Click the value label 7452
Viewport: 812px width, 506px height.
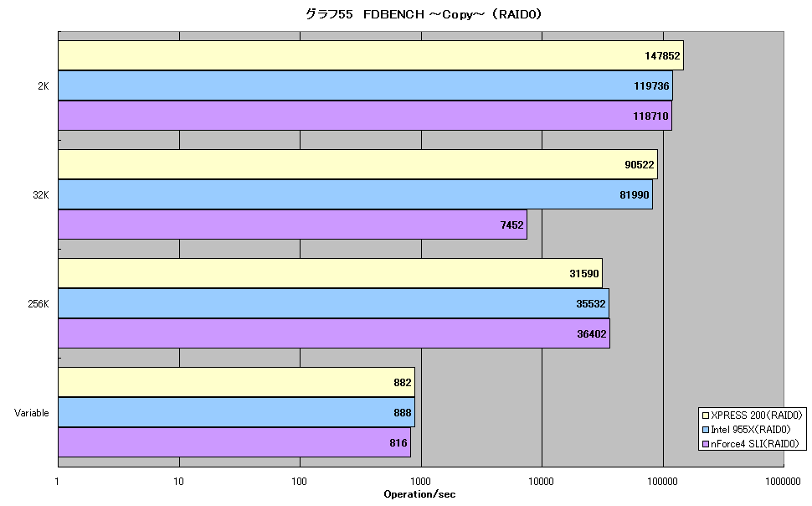coord(512,225)
